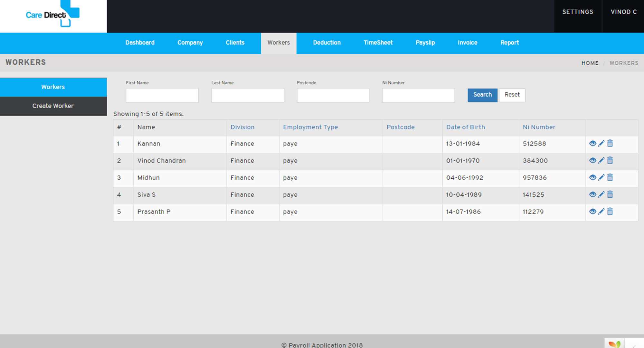The height and width of the screenshot is (348, 644).
Task: Click the Reset button
Action: [512, 95]
